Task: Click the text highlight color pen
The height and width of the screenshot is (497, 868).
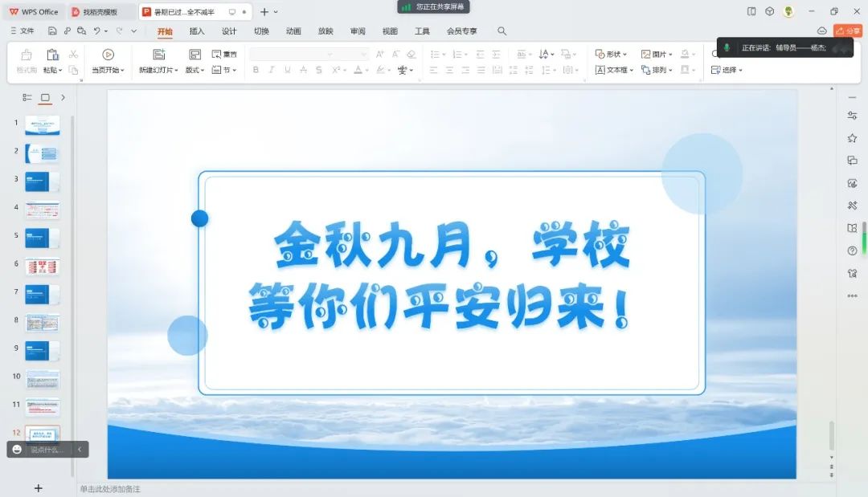Action: coord(380,70)
